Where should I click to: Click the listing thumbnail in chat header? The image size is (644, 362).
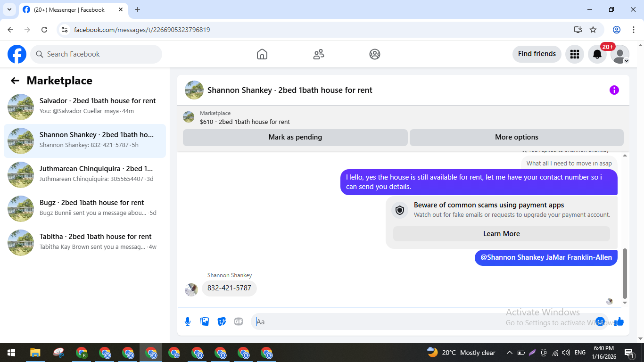(194, 90)
